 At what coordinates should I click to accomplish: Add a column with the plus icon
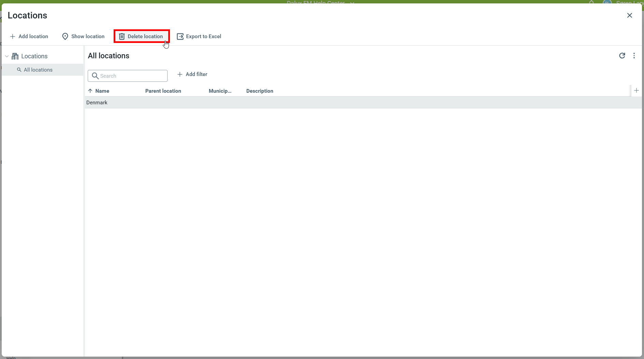tap(636, 90)
